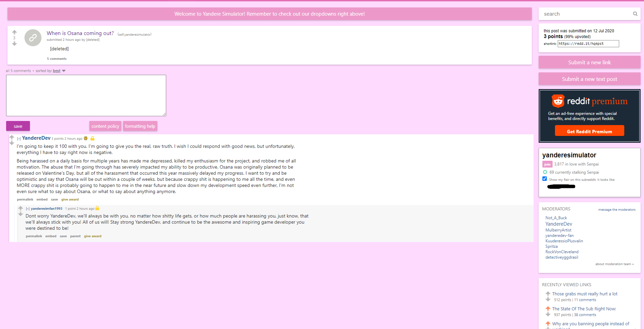Select the shortlink URL field
644x329 pixels.
[588, 44]
